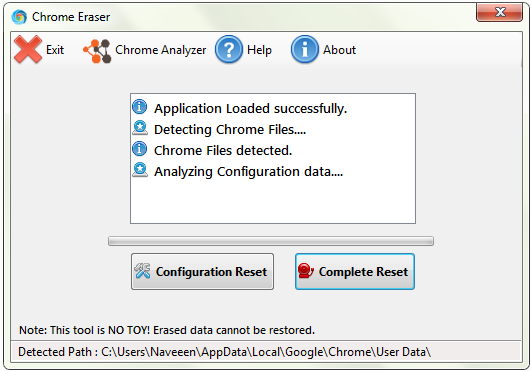Screen dimensions: 531x371
Task: Open the Help toolbar item
Action: [x=243, y=50]
